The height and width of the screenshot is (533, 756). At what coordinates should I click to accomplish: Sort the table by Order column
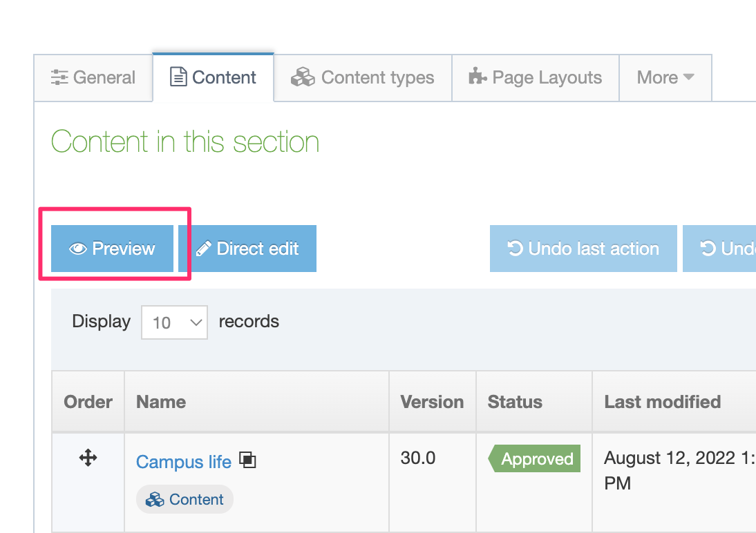(x=88, y=402)
